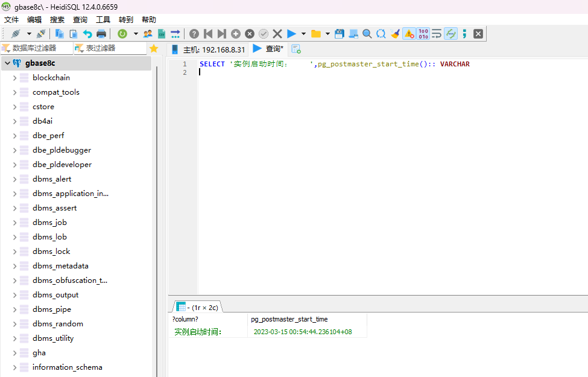Select the 查询* query tab
Viewport: 588px width, 377px height.
[268, 49]
